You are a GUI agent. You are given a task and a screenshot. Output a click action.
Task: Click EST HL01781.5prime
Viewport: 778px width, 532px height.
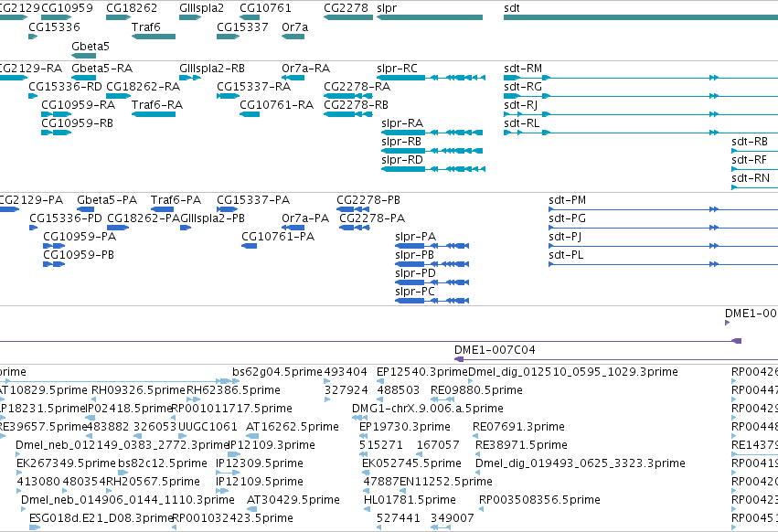click(x=410, y=500)
